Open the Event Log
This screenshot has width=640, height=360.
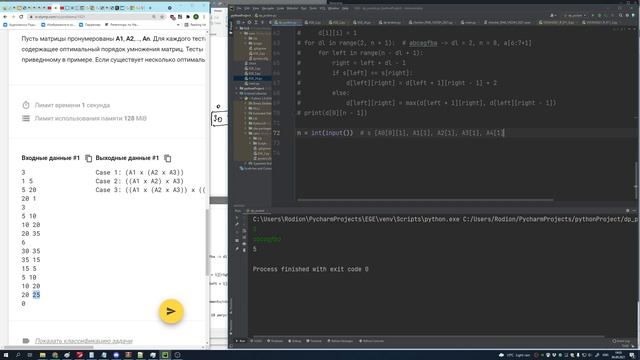click(x=621, y=341)
